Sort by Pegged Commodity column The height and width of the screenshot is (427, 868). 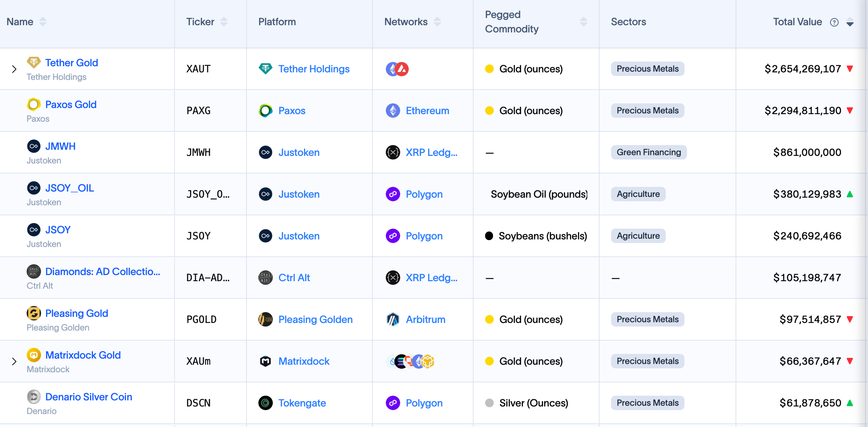point(583,22)
